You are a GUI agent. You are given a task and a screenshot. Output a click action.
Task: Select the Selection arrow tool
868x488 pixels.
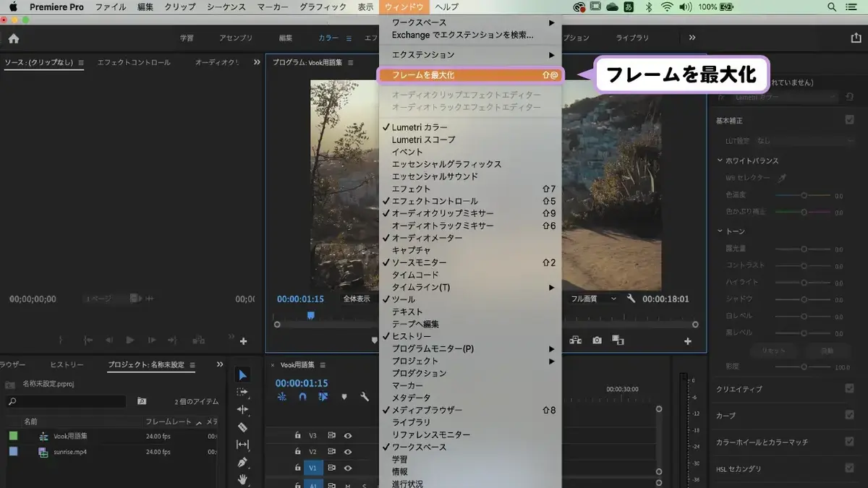coord(243,375)
